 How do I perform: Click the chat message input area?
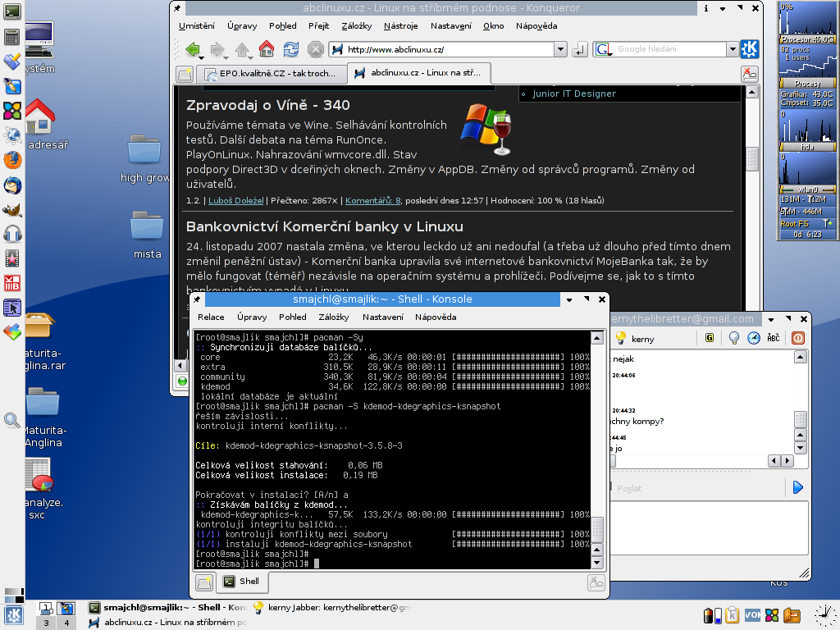(x=709, y=528)
